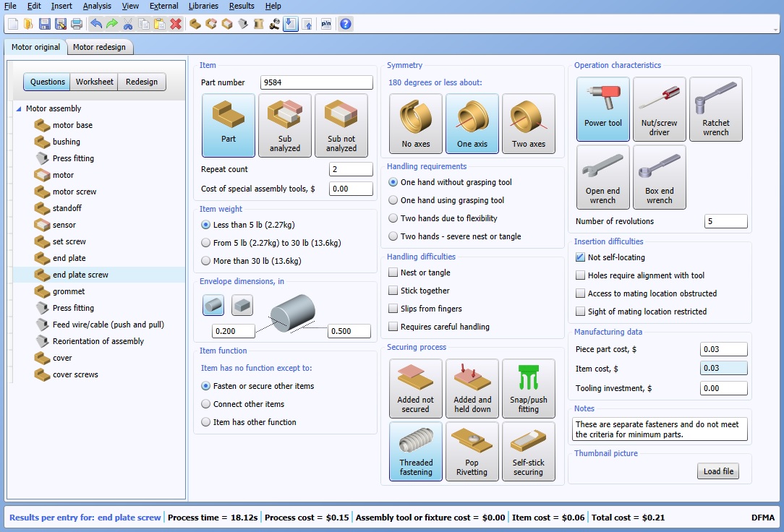Enable the Nest or tangle checkbox
Screen dimensions: 784x532
tap(393, 273)
